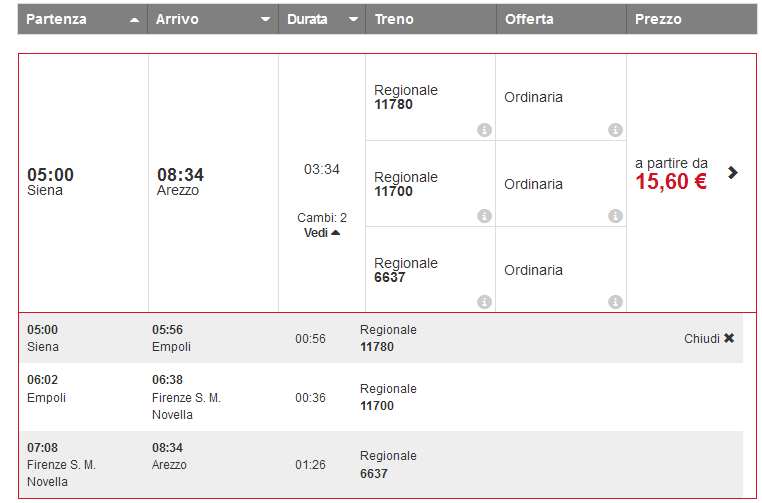Click info icon for Regionale 6637 train
762x503 pixels.
coord(484,301)
